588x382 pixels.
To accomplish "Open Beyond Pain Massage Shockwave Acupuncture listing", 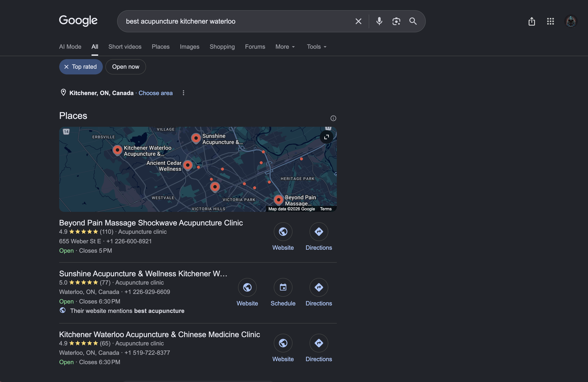I will click(151, 223).
